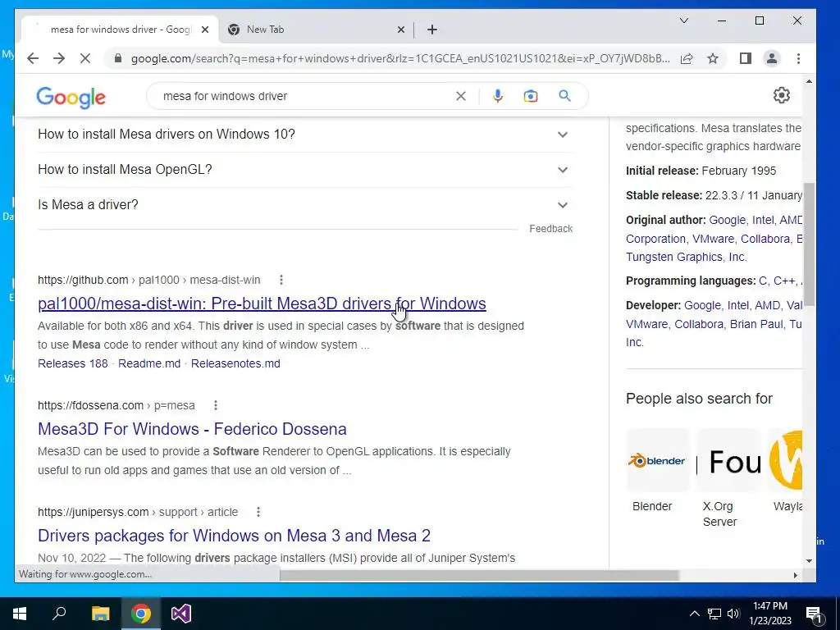The height and width of the screenshot is (630, 840).
Task: Open network status tray icon
Action: pos(714,614)
